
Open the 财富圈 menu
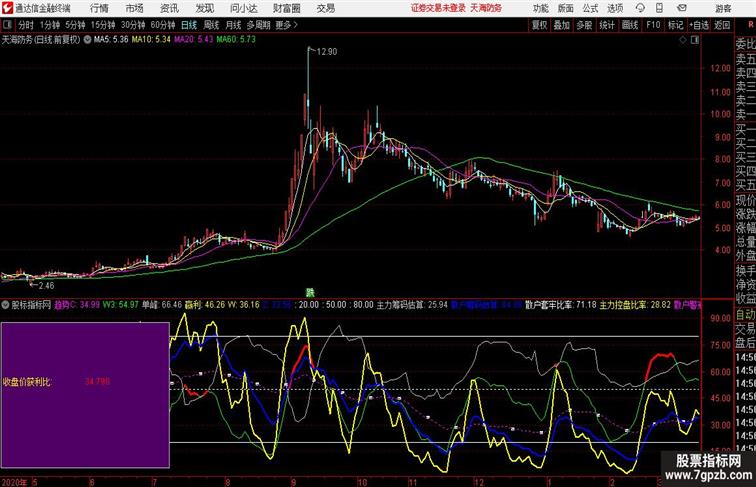pyautogui.click(x=287, y=8)
